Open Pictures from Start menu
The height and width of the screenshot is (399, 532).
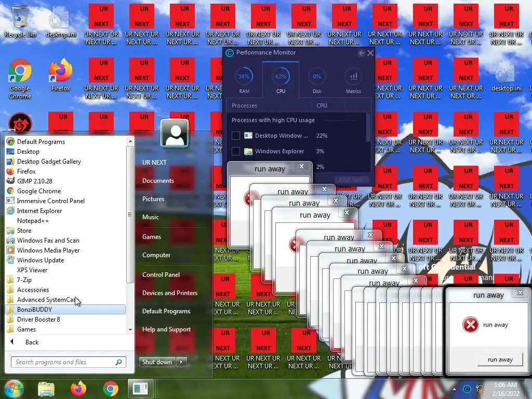tap(153, 199)
